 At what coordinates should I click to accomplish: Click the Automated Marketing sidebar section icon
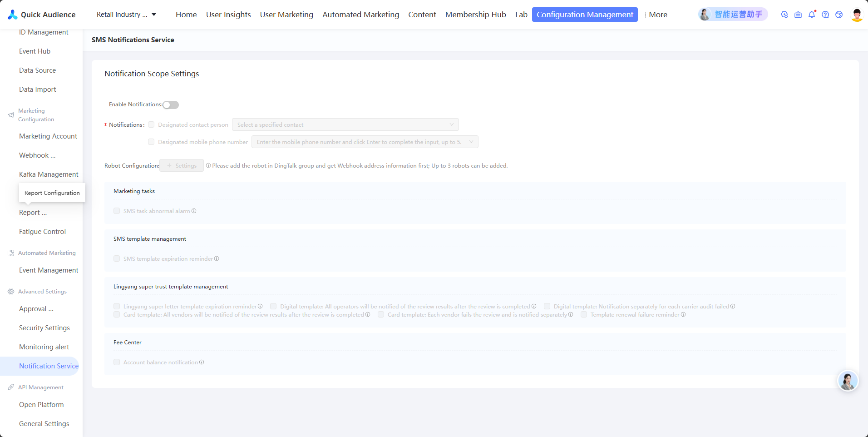tap(11, 253)
